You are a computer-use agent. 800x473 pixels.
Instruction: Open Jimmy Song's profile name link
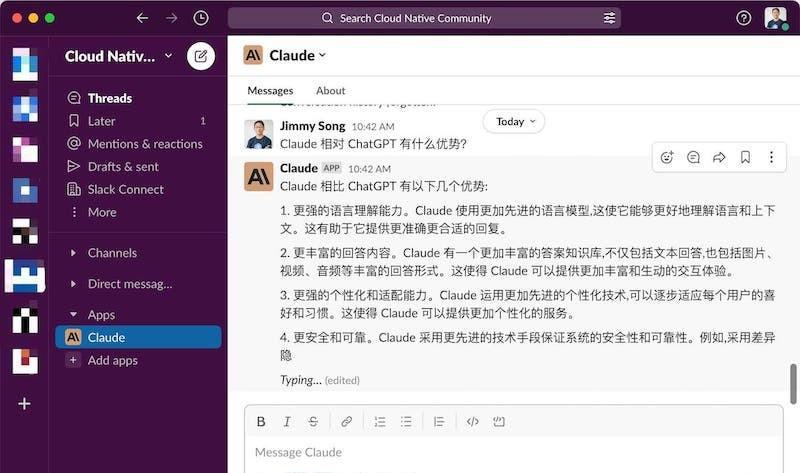tap(312, 126)
